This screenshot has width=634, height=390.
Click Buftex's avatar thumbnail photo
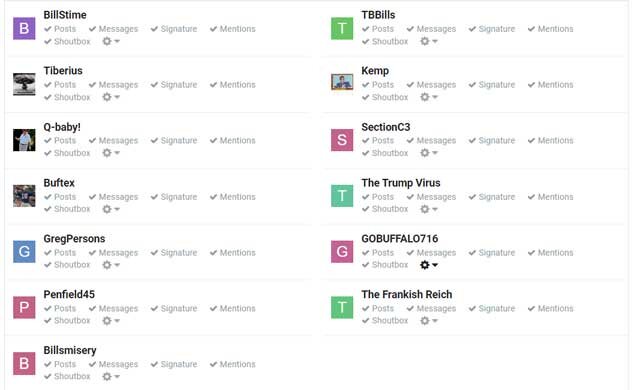(x=24, y=196)
